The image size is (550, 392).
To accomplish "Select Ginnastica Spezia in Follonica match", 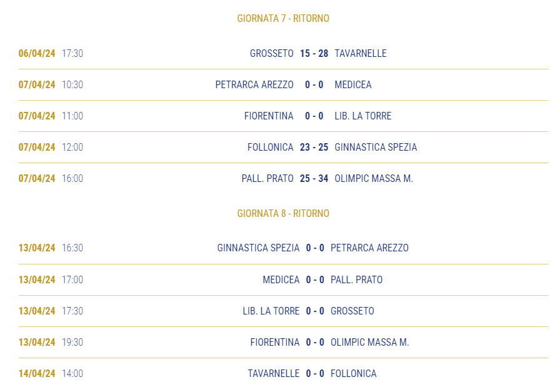I will coord(376,147).
